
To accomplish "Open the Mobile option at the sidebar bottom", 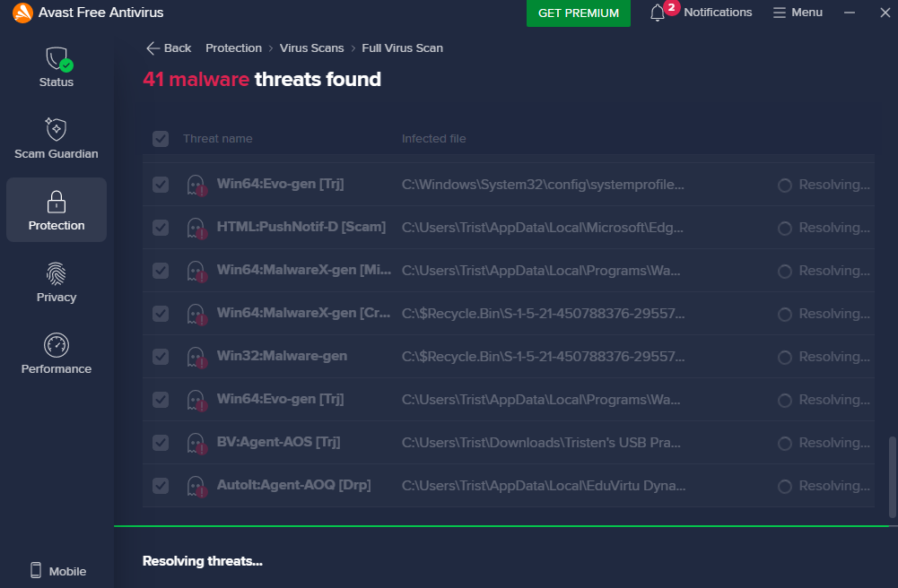I will click(x=57, y=571).
